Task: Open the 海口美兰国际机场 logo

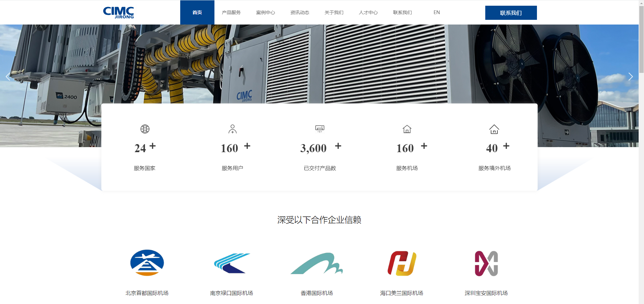Action: 402,263
